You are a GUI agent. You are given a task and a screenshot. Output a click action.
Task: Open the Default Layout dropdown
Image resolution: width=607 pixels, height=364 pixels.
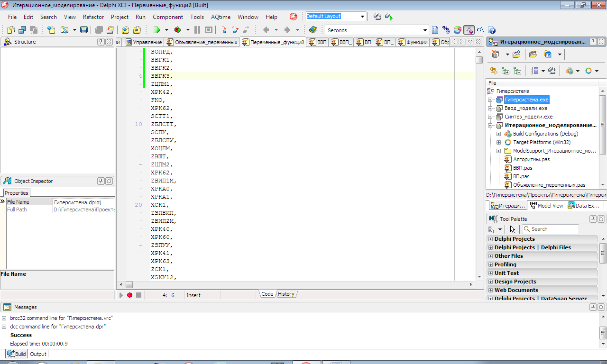362,17
